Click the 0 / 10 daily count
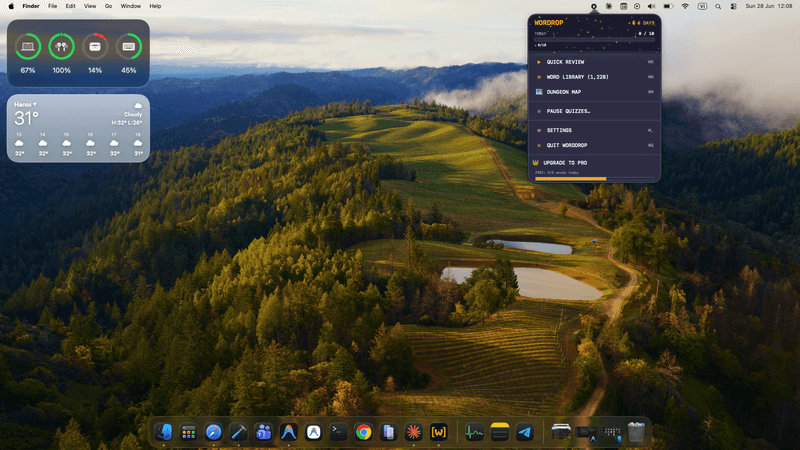Image resolution: width=800 pixels, height=450 pixels. tap(646, 33)
